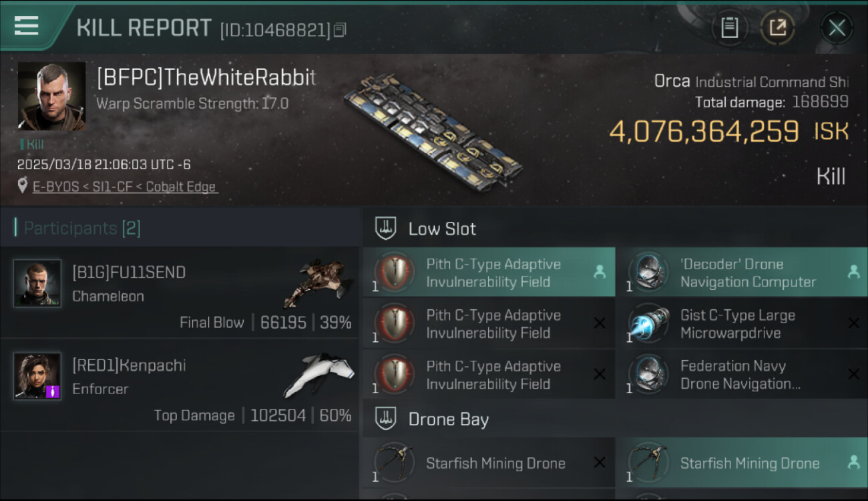This screenshot has width=868, height=501.
Task: Close the kill report window
Action: coord(837,28)
